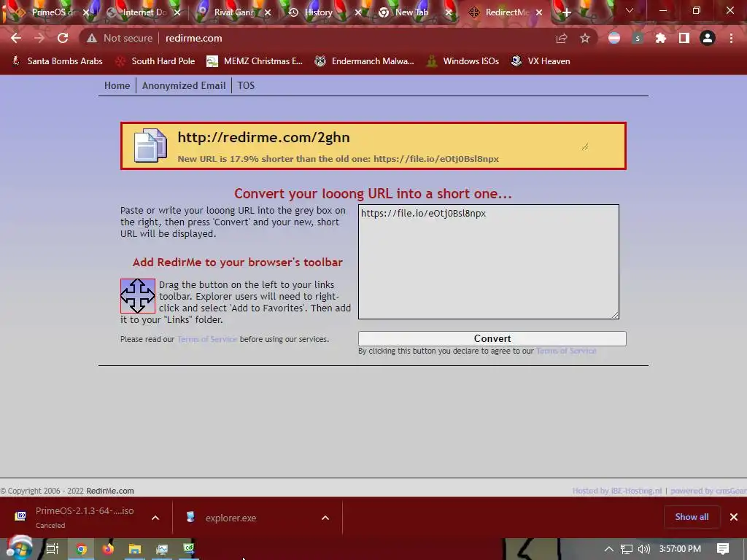The height and width of the screenshot is (560, 747).
Task: Click Show all downloads
Action: point(692,517)
